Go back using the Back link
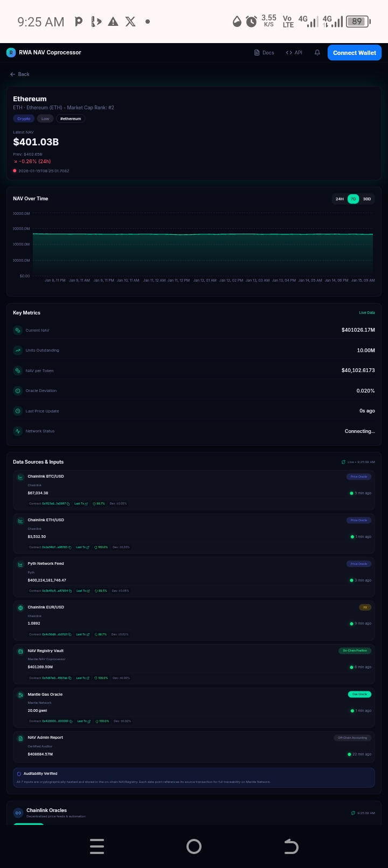388x868 pixels. [x=20, y=74]
